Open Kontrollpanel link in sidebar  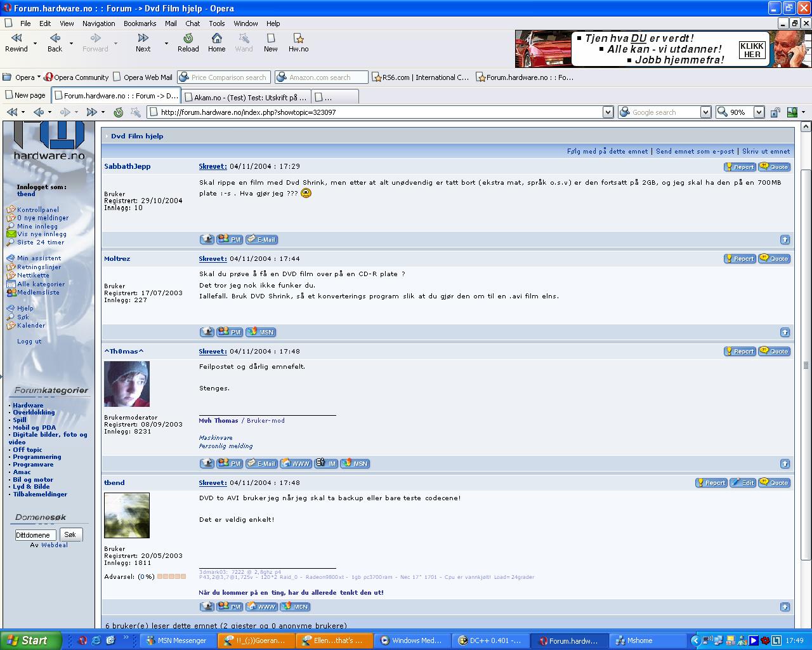tap(38, 209)
